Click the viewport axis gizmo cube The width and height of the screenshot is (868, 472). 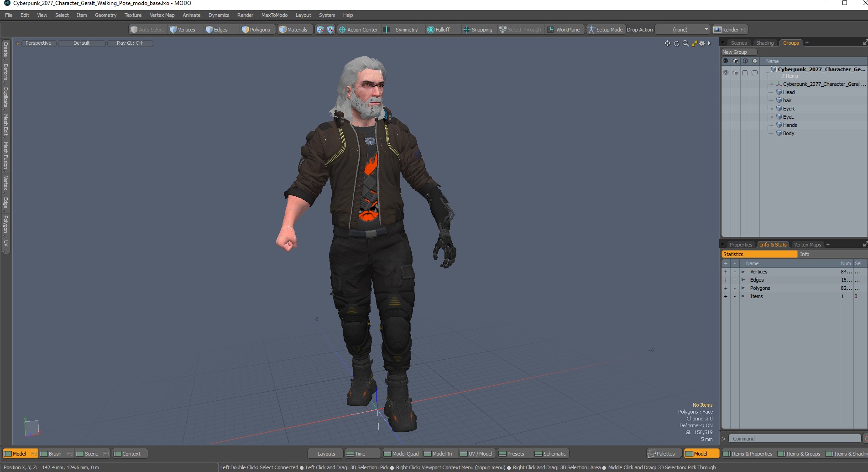click(31, 428)
